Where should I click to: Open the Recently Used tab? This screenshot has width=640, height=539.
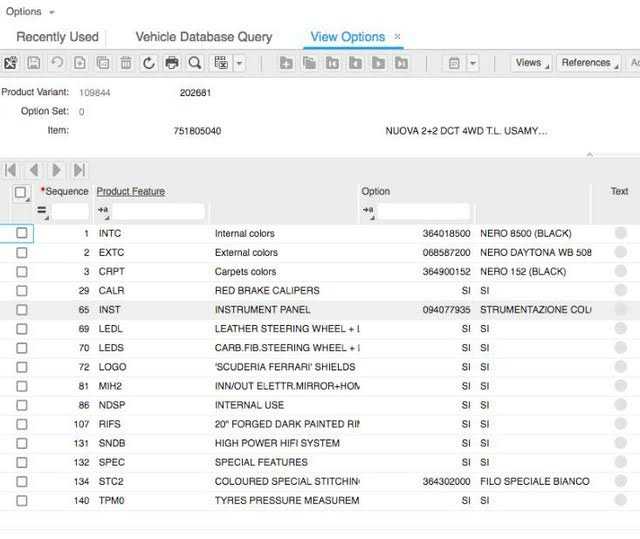click(x=57, y=37)
